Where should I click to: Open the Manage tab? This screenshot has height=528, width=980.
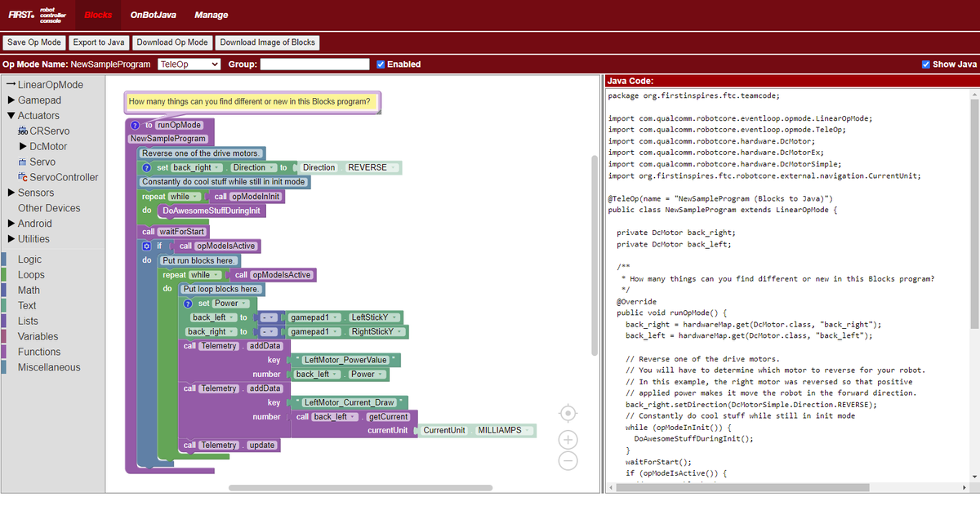(x=212, y=15)
